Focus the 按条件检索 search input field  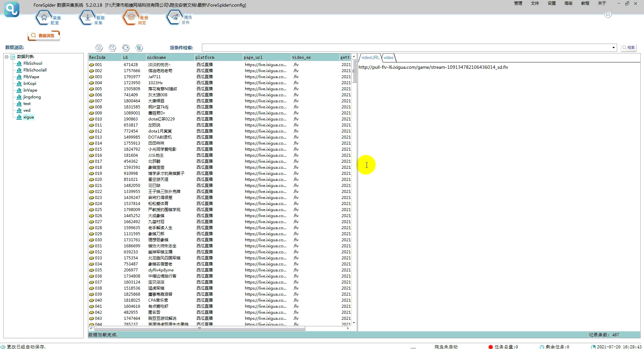coord(407,48)
